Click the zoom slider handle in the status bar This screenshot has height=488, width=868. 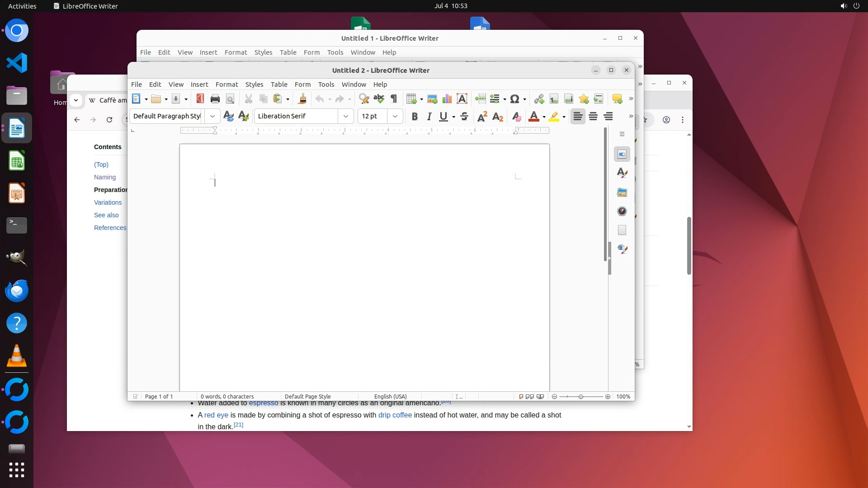[x=581, y=396]
